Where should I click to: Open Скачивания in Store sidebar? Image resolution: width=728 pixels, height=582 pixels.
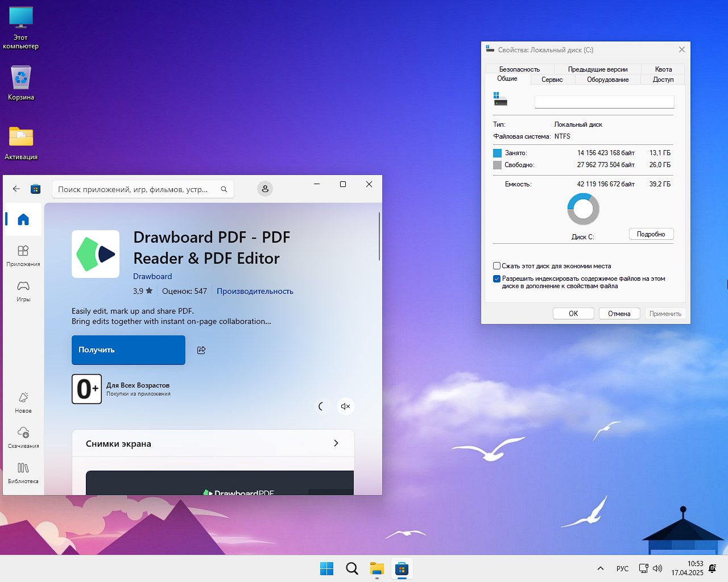click(x=23, y=437)
